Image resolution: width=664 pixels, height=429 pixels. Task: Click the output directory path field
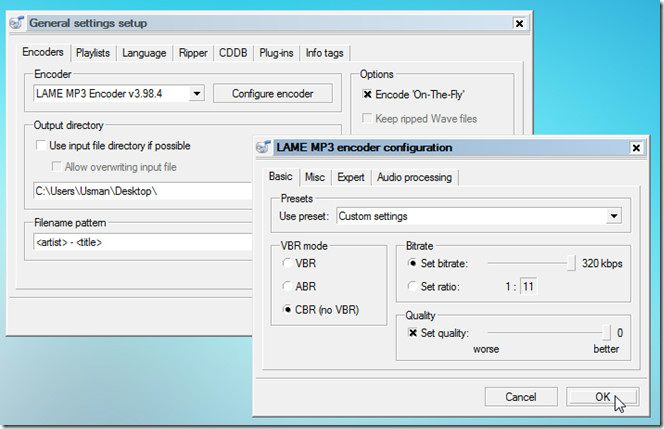143,191
